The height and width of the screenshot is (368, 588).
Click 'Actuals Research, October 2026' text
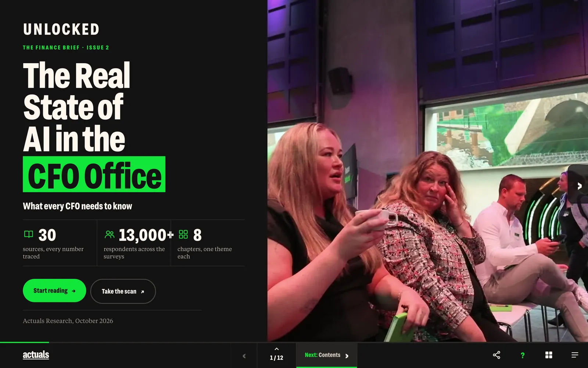(x=68, y=321)
